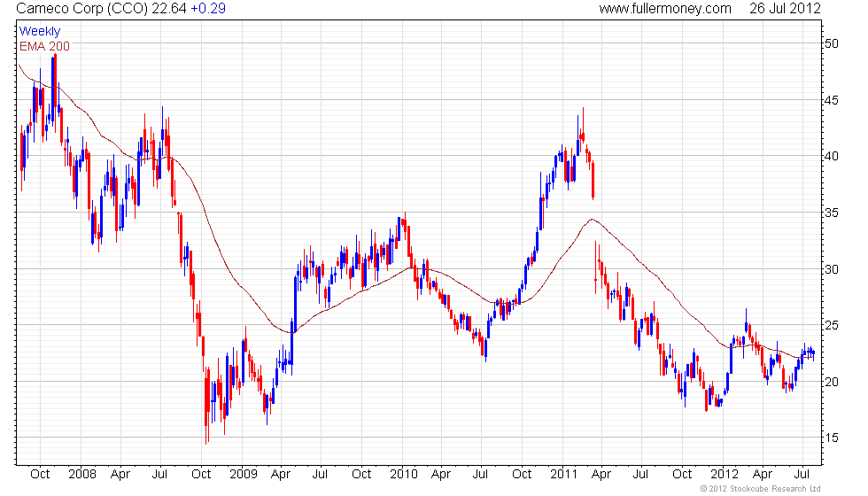The width and height of the screenshot is (868, 496).
Task: Select the 30 level on price axis
Action: pos(832,268)
